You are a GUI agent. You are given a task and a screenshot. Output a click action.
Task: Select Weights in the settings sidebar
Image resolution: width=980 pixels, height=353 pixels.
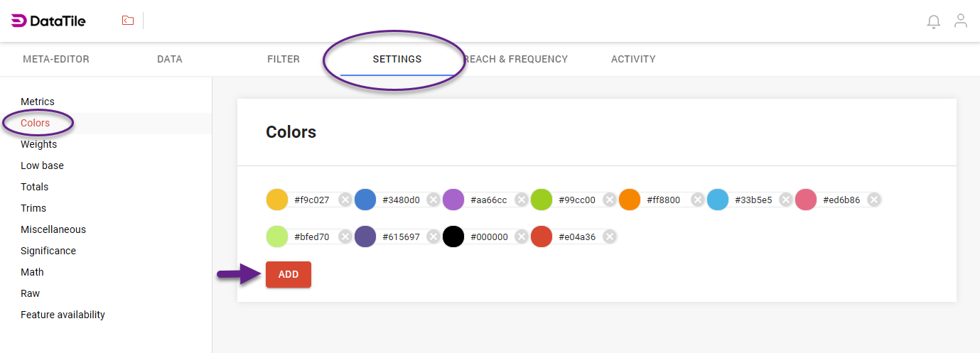38,144
